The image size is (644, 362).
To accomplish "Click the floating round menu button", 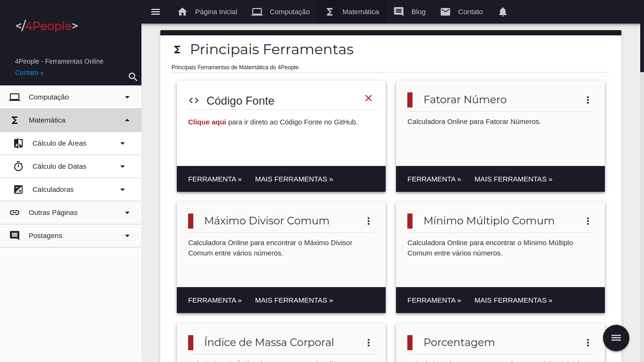I will (616, 338).
